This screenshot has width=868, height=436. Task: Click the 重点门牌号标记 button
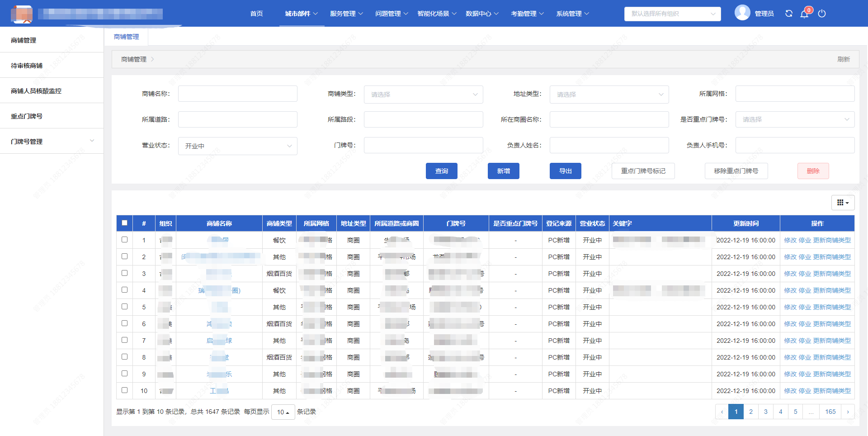pos(643,171)
